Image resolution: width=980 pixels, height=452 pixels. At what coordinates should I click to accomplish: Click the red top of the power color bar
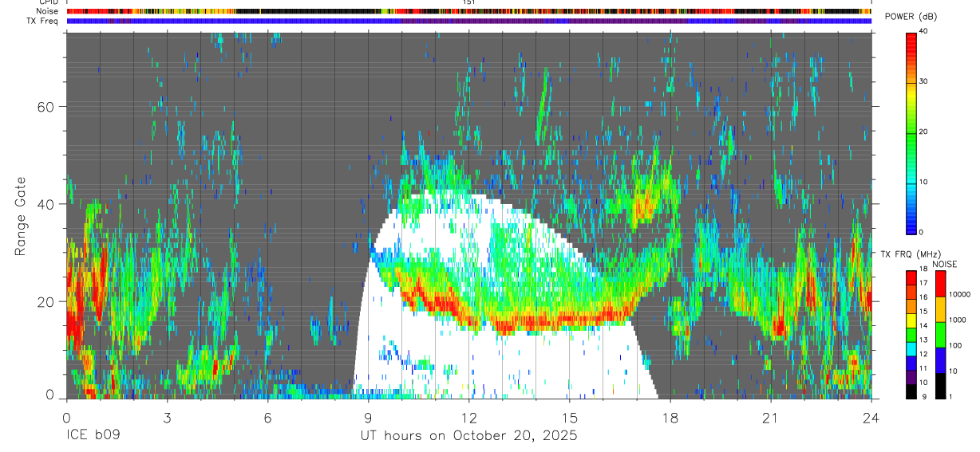click(911, 37)
